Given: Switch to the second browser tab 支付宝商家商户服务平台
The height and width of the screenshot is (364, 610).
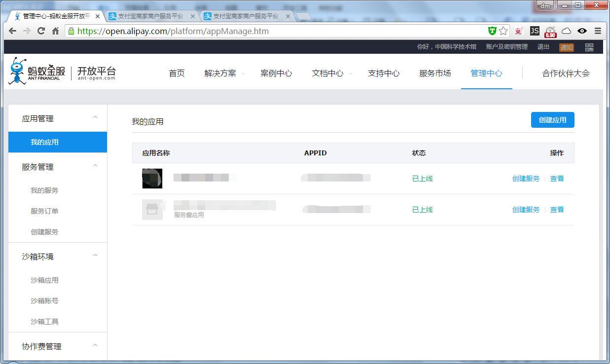Looking at the screenshot, I should 150,16.
